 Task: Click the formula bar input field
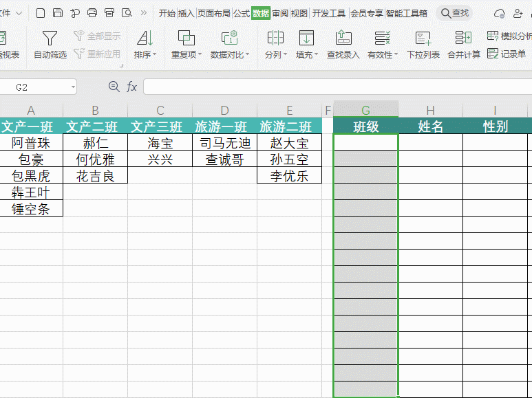pos(338,87)
